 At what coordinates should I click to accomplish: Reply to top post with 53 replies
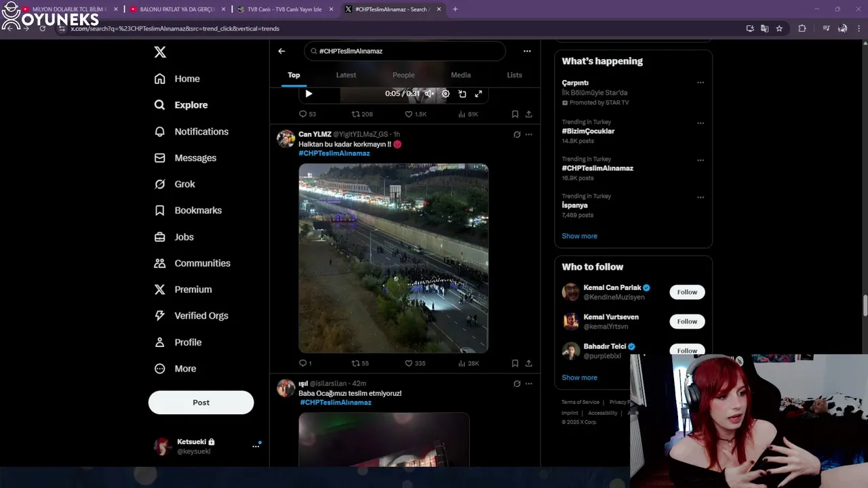coord(308,115)
